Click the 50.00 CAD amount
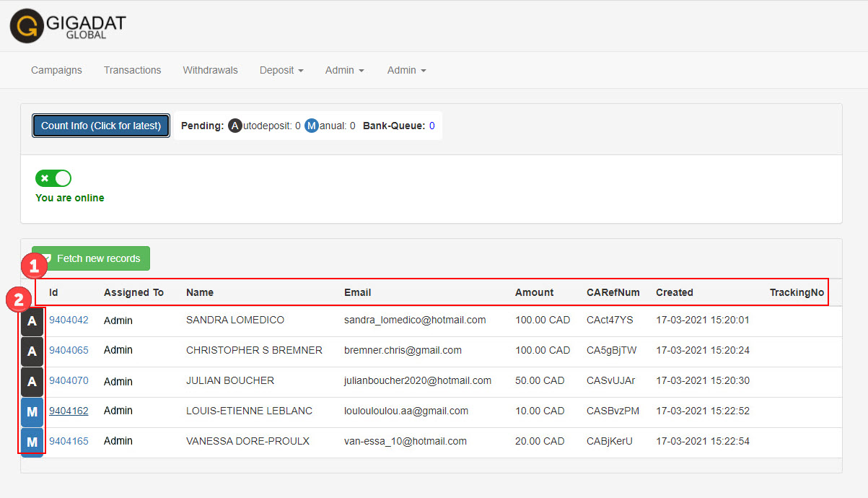 click(540, 380)
